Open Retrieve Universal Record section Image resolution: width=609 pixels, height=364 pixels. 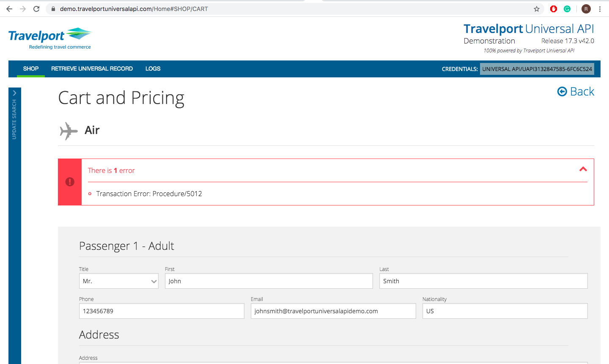(x=92, y=68)
